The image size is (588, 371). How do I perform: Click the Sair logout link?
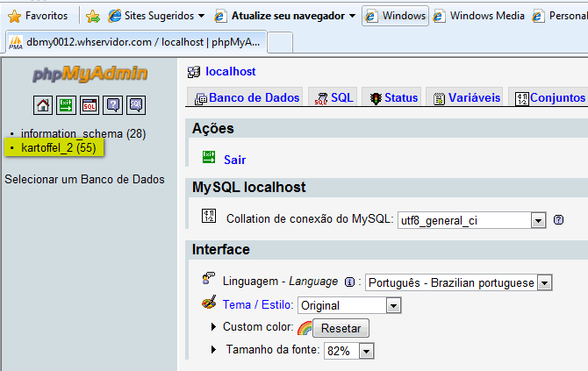pyautogui.click(x=234, y=160)
